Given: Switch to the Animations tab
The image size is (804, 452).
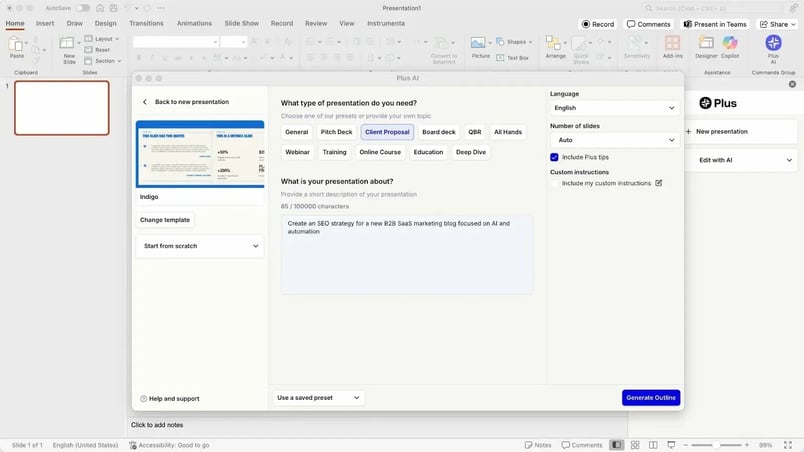Looking at the screenshot, I should point(194,24).
